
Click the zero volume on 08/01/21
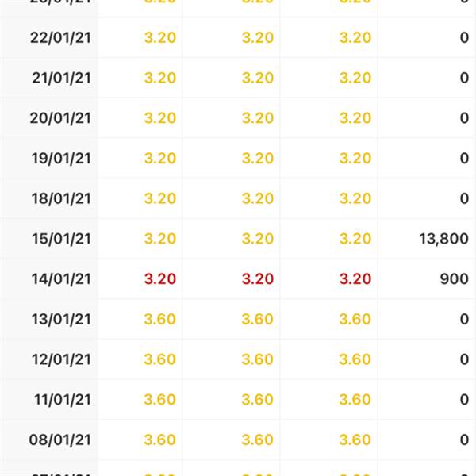click(464, 440)
